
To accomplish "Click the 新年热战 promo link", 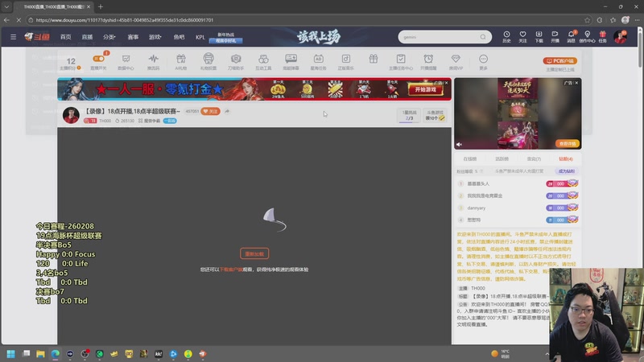I will pyautogui.click(x=226, y=37).
